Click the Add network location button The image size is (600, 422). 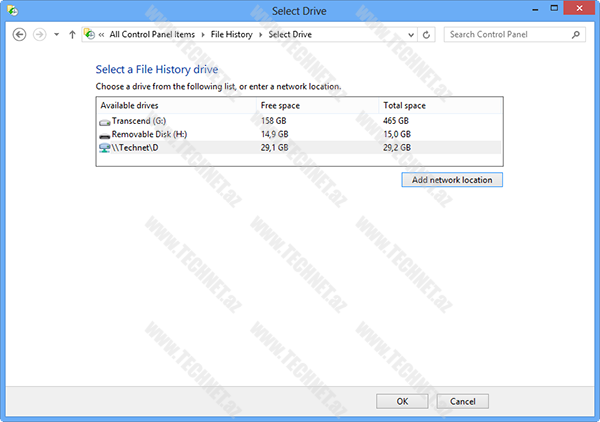[452, 180]
